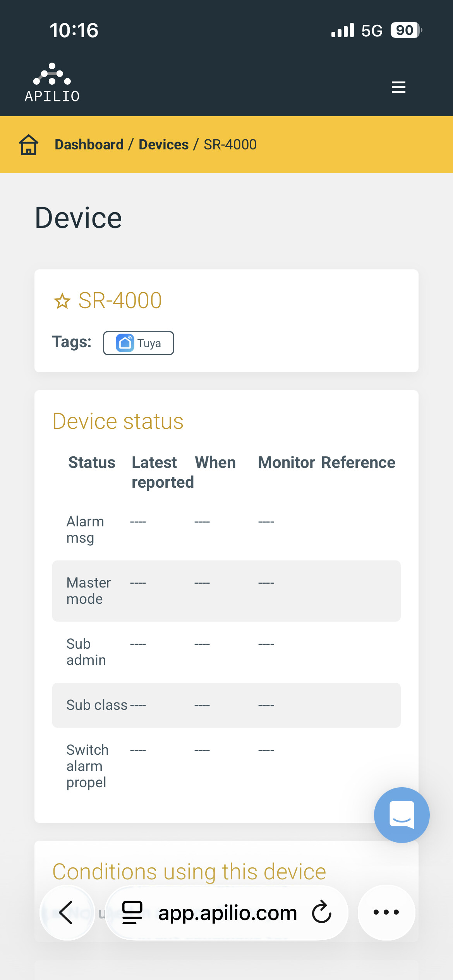This screenshot has height=980, width=453.
Task: Select the Sub admin status row
Action: click(x=226, y=652)
